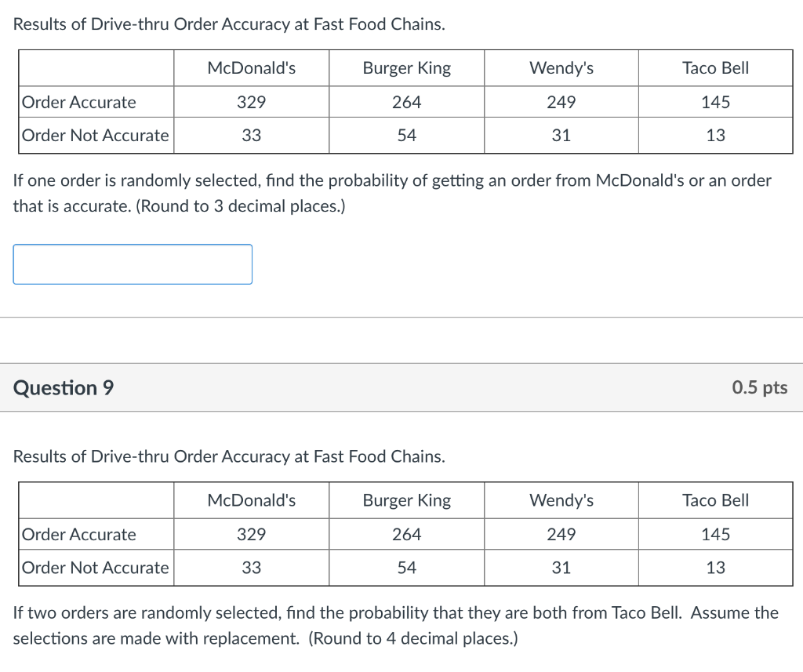The width and height of the screenshot is (803, 672).
Task: Click the McDonald's header in second table
Action: click(x=251, y=500)
